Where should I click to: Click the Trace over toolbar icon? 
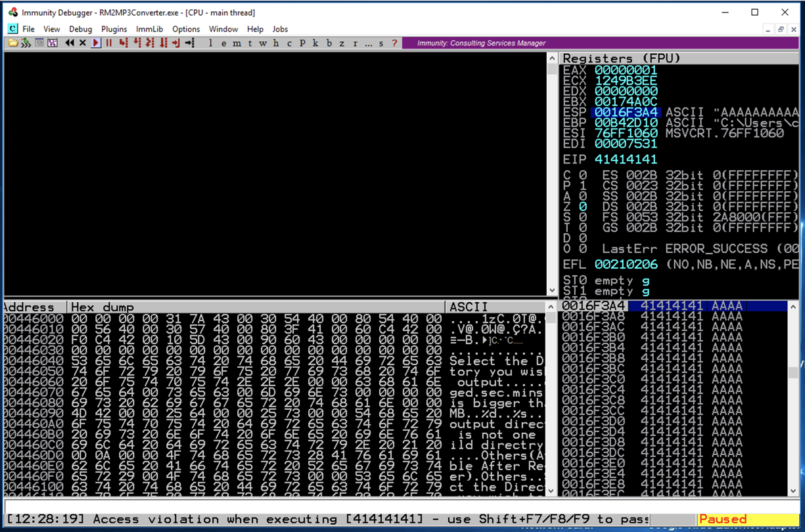click(x=163, y=43)
